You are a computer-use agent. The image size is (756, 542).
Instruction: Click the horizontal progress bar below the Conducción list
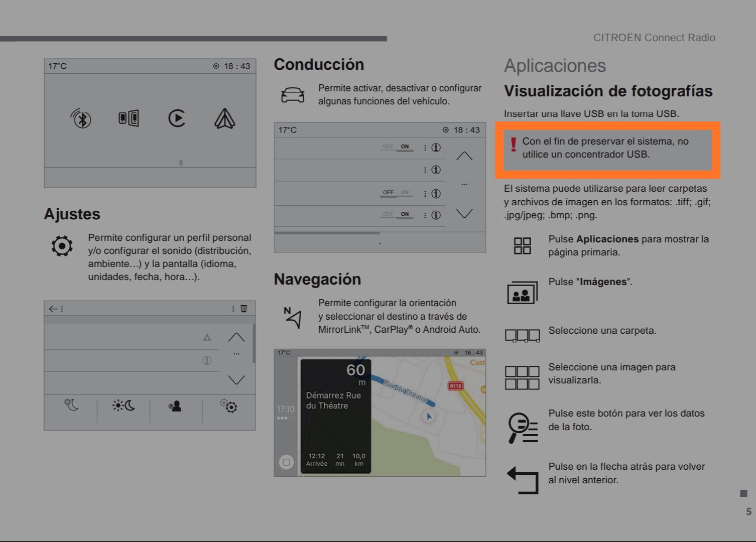coord(327,233)
